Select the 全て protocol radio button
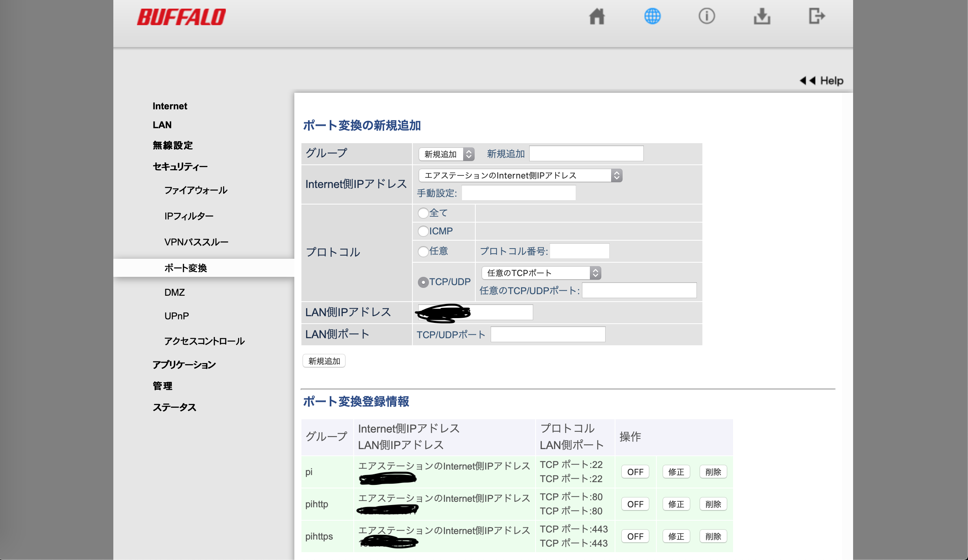The image size is (968, 560). pos(423,213)
